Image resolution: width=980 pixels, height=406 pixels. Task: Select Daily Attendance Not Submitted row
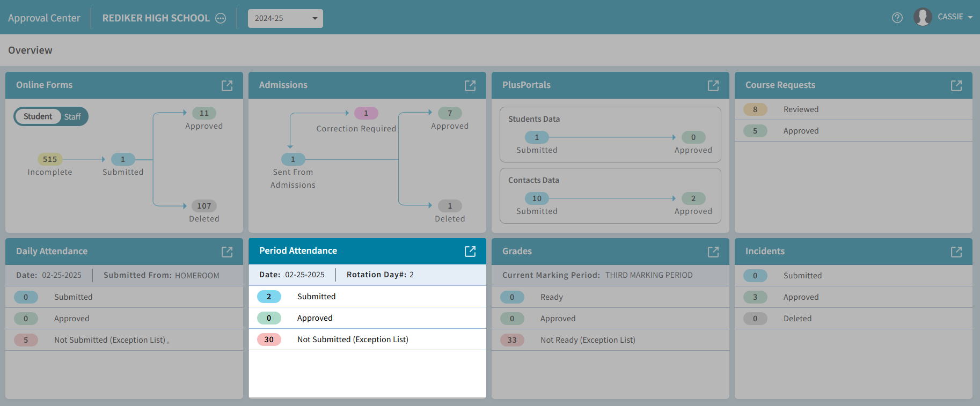point(124,340)
